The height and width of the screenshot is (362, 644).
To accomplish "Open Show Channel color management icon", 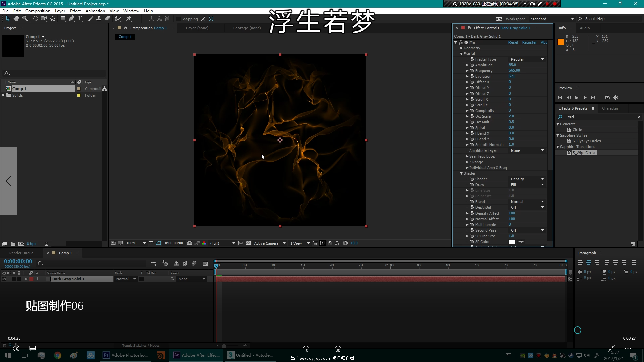I will (204, 243).
